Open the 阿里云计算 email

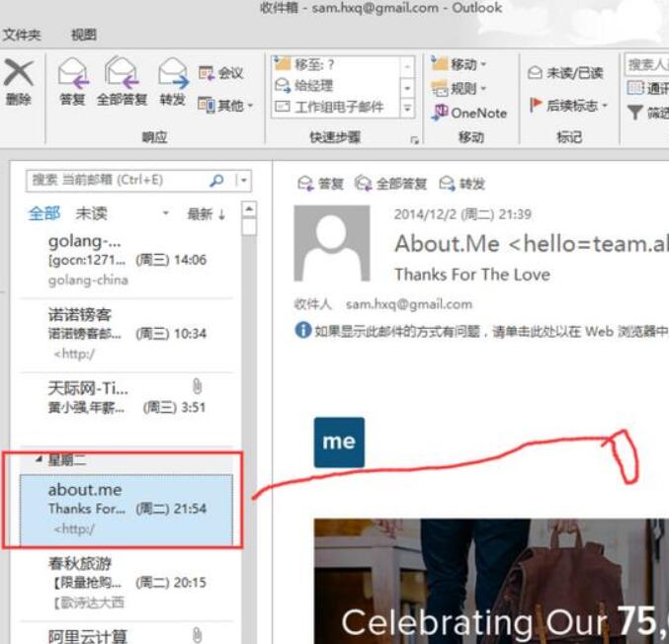pyautogui.click(x=126, y=634)
